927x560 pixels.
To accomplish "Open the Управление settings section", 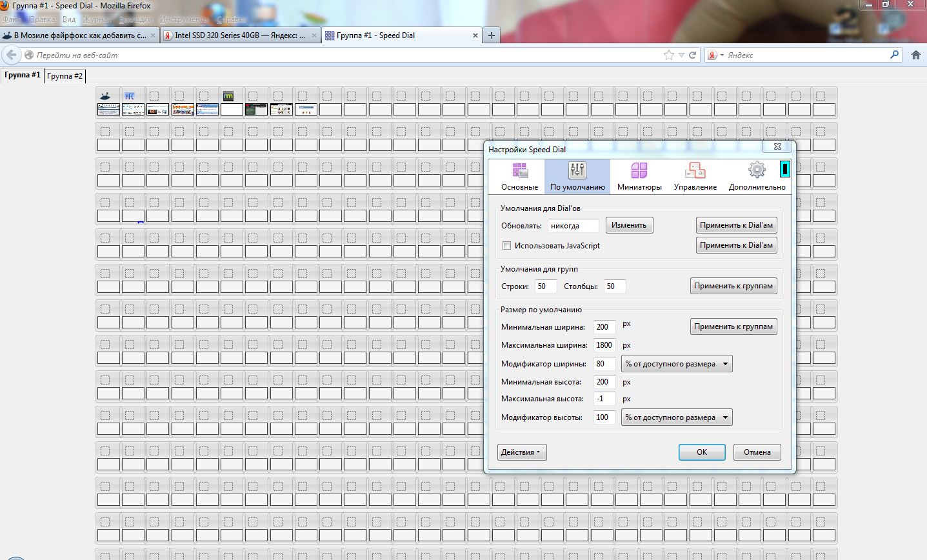I will [x=695, y=176].
